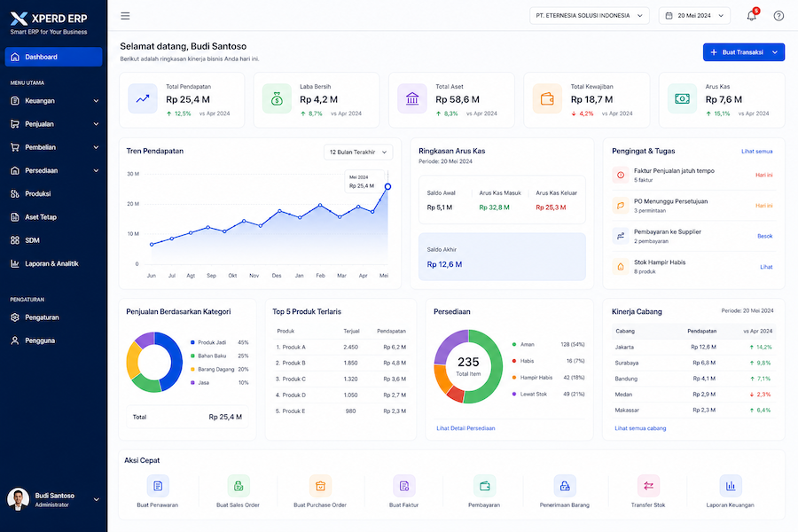Image resolution: width=798 pixels, height=532 pixels.
Task: Click the Buat Sales Order icon
Action: click(239, 486)
